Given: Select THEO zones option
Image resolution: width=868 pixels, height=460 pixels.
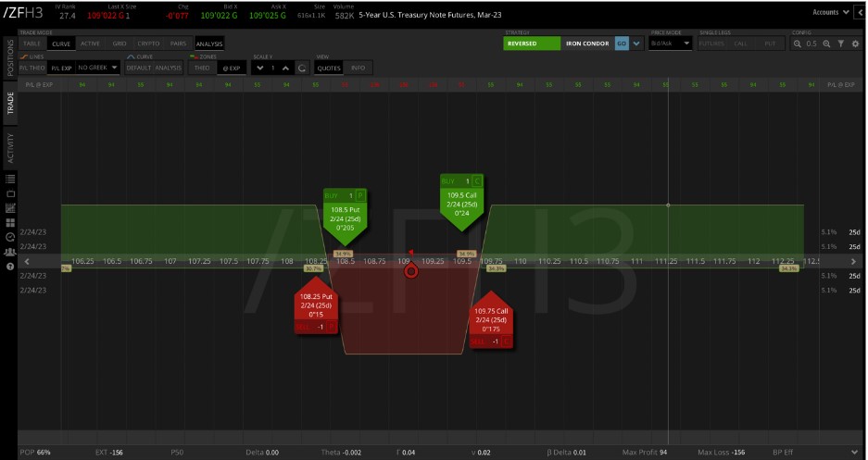Looking at the screenshot, I should [202, 68].
